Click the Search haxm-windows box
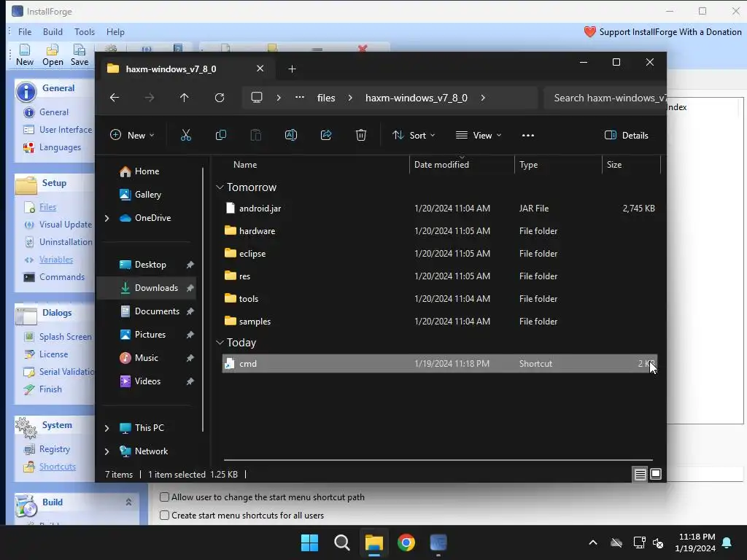 tap(605, 98)
